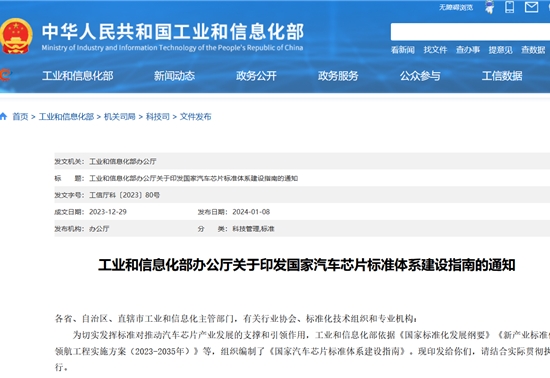Click paragraph line starting 为切实发挥标准
Viewport: 550px width, 378px height.
(x=311, y=335)
